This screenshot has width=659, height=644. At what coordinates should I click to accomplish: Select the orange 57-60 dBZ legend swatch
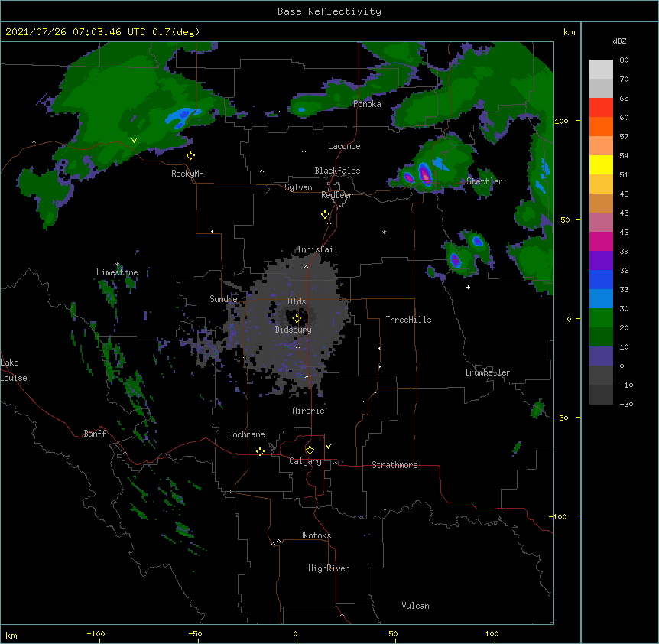tap(601, 127)
